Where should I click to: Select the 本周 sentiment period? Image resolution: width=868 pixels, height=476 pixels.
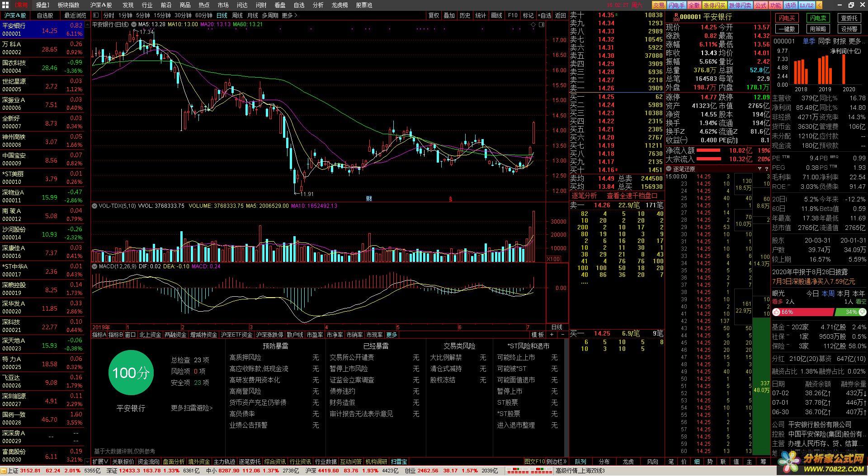coord(828,294)
